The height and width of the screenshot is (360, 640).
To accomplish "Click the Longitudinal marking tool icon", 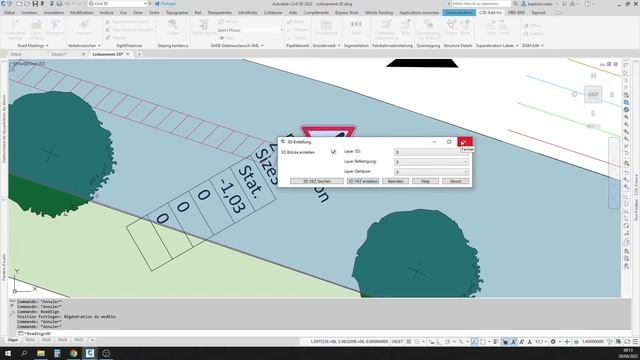I will click(15, 25).
